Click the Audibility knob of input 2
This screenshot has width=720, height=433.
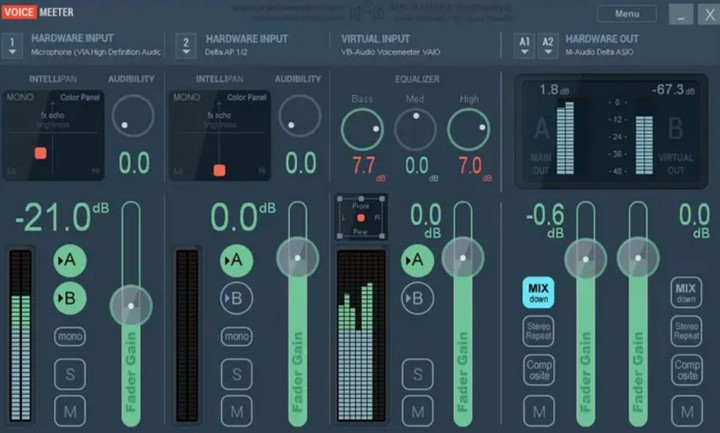[x=299, y=116]
